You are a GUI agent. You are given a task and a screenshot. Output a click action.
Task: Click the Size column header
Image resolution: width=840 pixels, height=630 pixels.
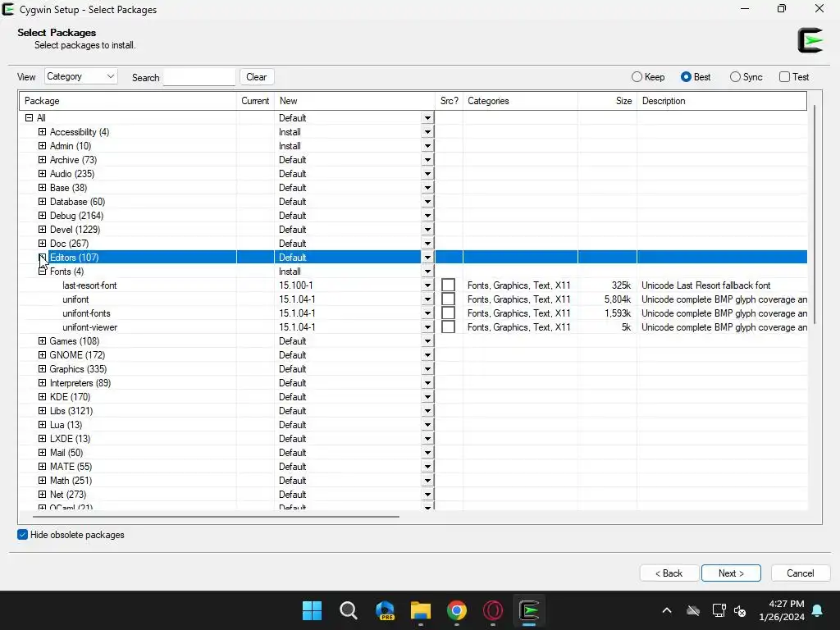point(608,101)
